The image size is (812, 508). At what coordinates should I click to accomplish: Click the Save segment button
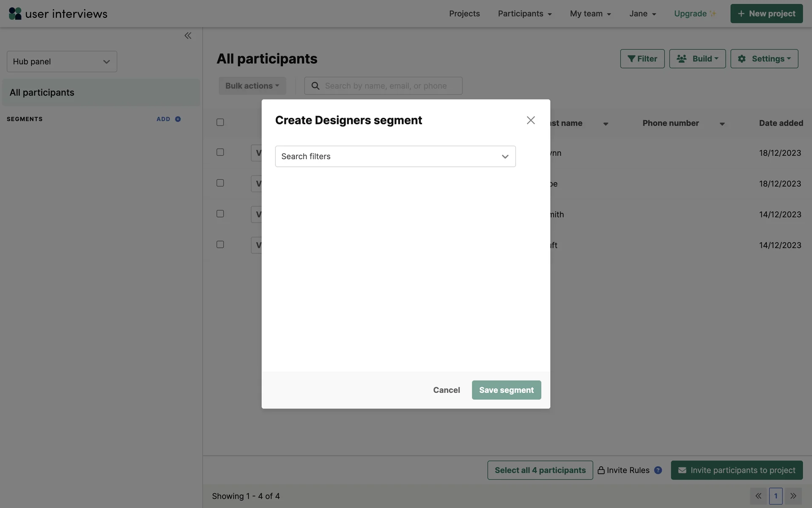506,390
